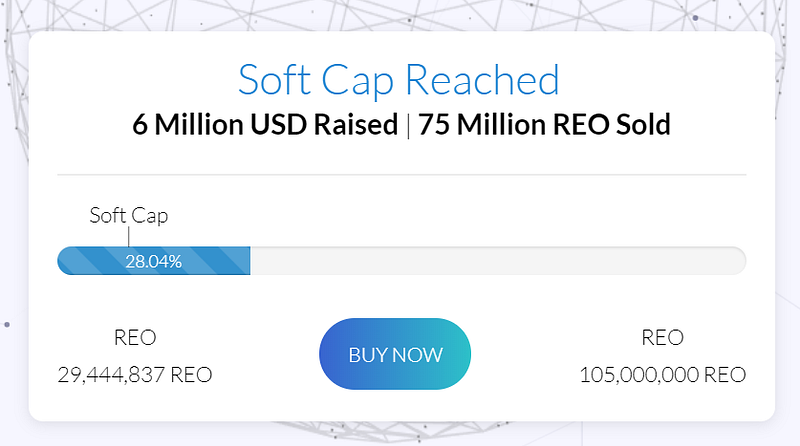This screenshot has width=800, height=446.
Task: Click the Soft Cap Reached heading
Action: click(399, 80)
